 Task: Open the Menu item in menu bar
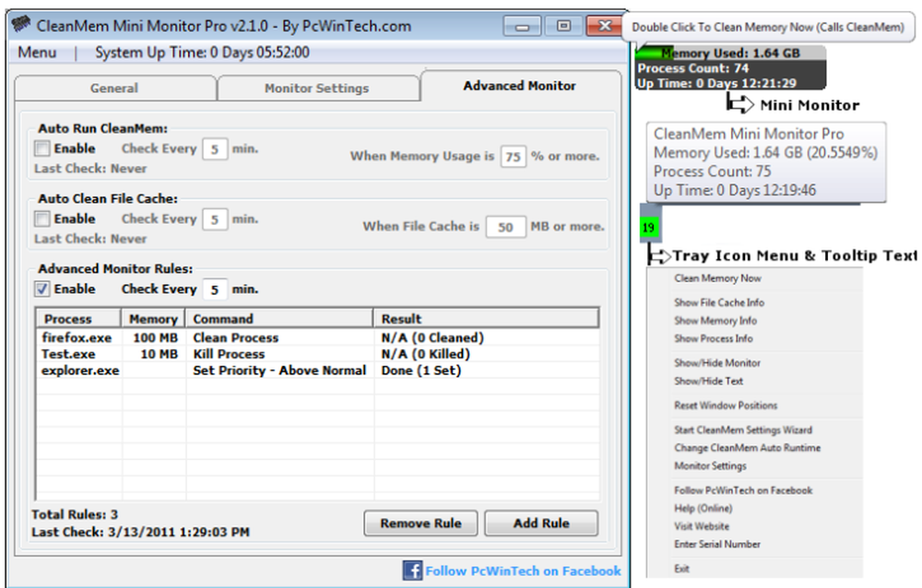pyautogui.click(x=37, y=53)
